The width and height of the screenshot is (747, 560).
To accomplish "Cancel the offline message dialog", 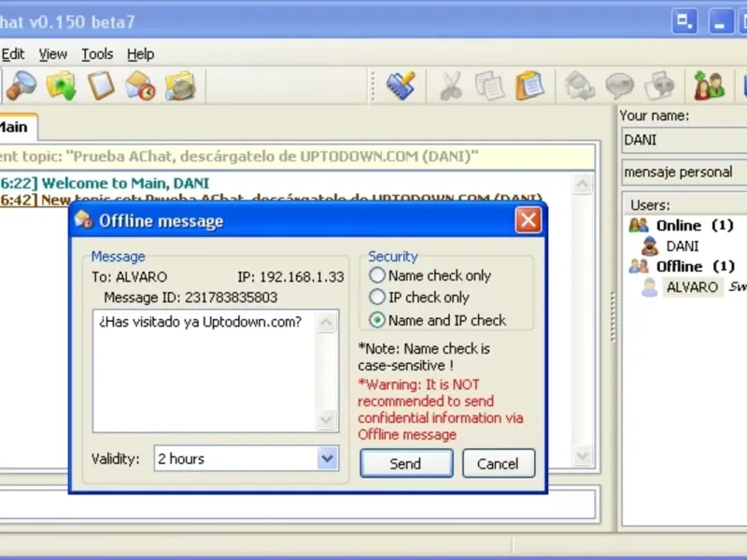I will point(499,463).
